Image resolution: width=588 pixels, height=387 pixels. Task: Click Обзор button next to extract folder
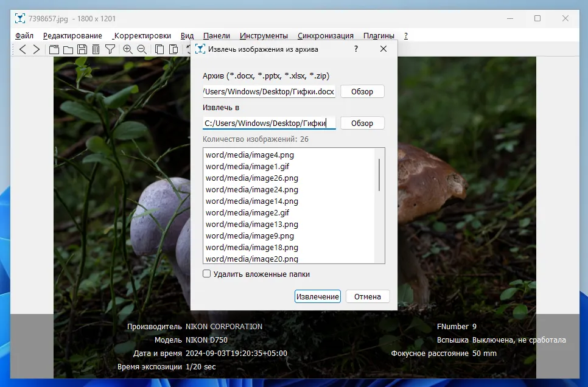(362, 124)
